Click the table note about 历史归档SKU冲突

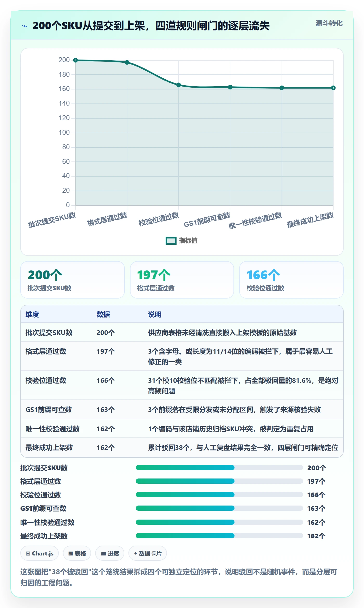tap(231, 429)
